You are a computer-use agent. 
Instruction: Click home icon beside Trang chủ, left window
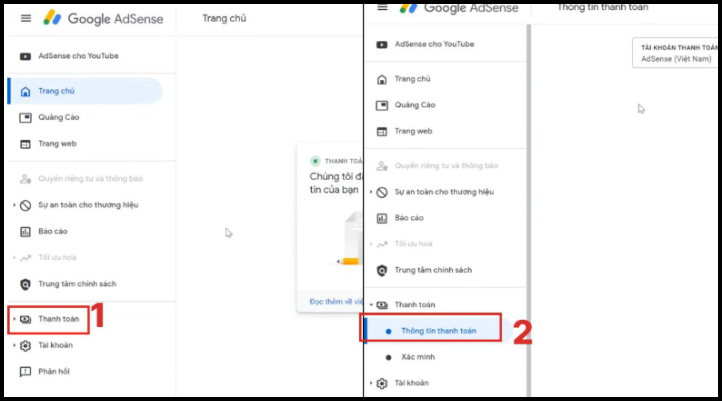(x=25, y=91)
